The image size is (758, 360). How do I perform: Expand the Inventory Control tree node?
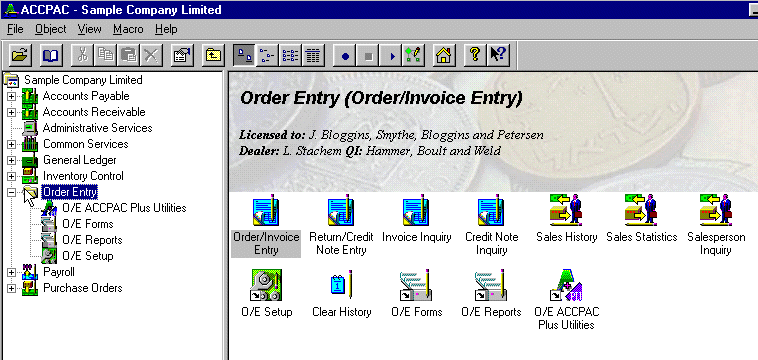tap(11, 176)
